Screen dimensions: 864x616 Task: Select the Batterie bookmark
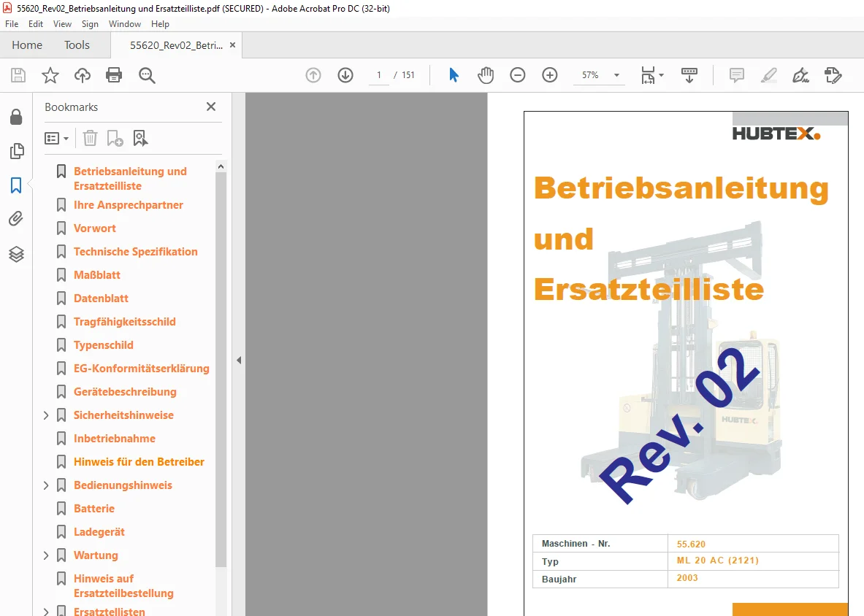click(94, 509)
